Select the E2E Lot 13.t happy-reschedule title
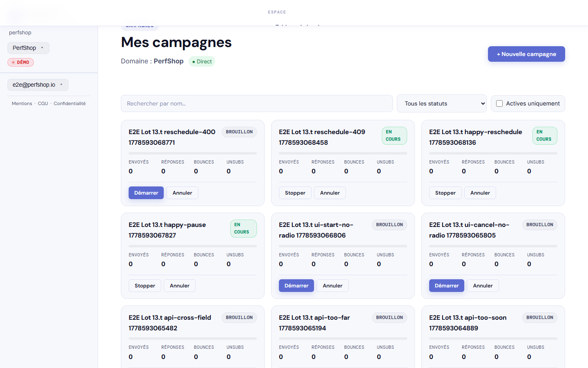The height and width of the screenshot is (368, 588). pyautogui.click(x=476, y=137)
